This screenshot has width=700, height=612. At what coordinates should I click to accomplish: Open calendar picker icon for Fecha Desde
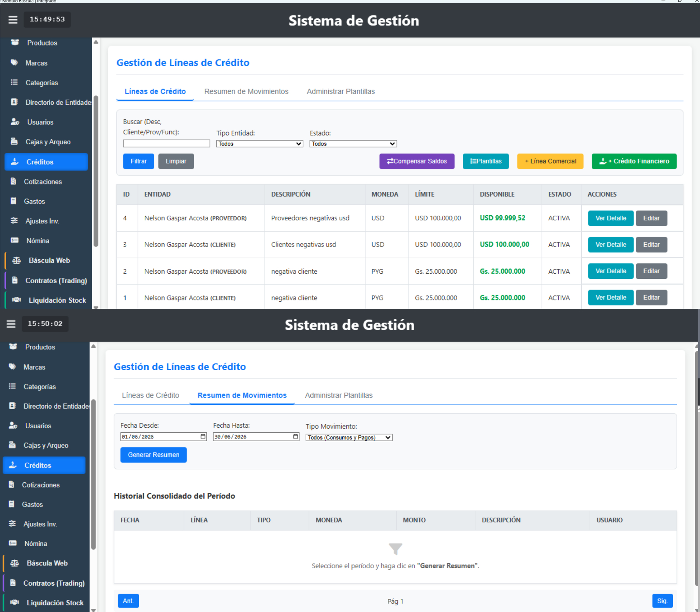tap(203, 437)
